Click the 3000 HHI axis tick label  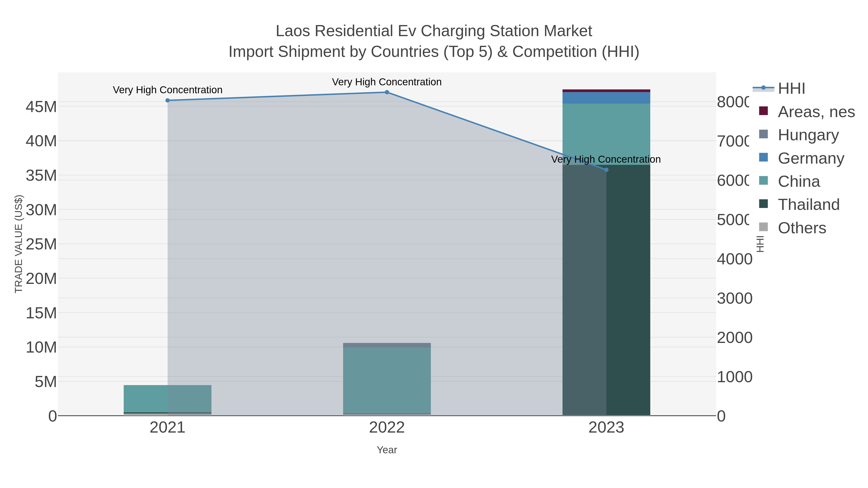735,298
